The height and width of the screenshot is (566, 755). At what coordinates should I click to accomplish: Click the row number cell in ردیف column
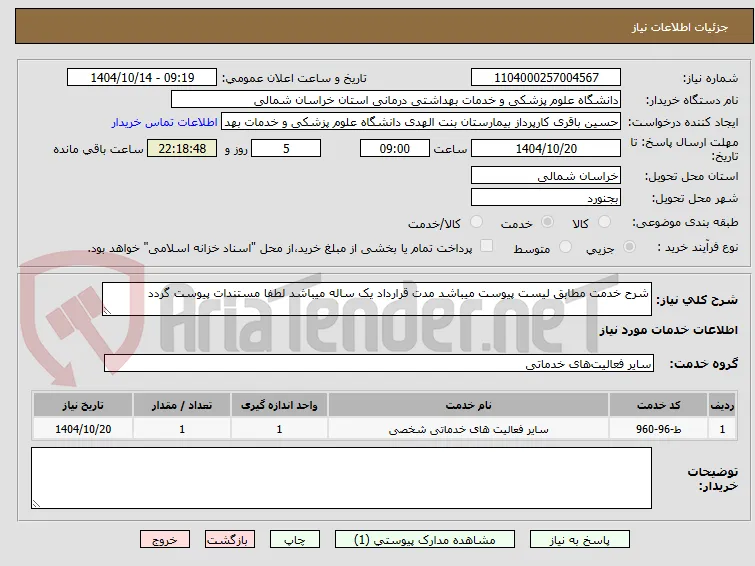[x=722, y=429]
